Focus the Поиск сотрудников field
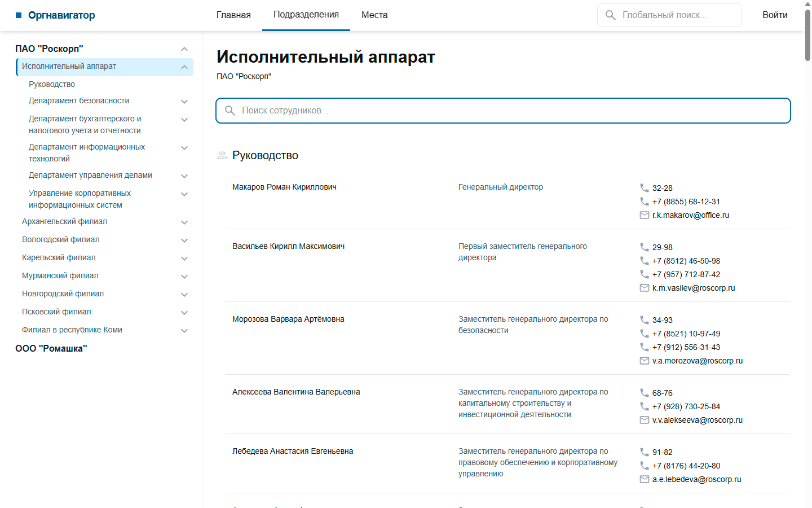This screenshot has width=812, height=508. [x=503, y=111]
